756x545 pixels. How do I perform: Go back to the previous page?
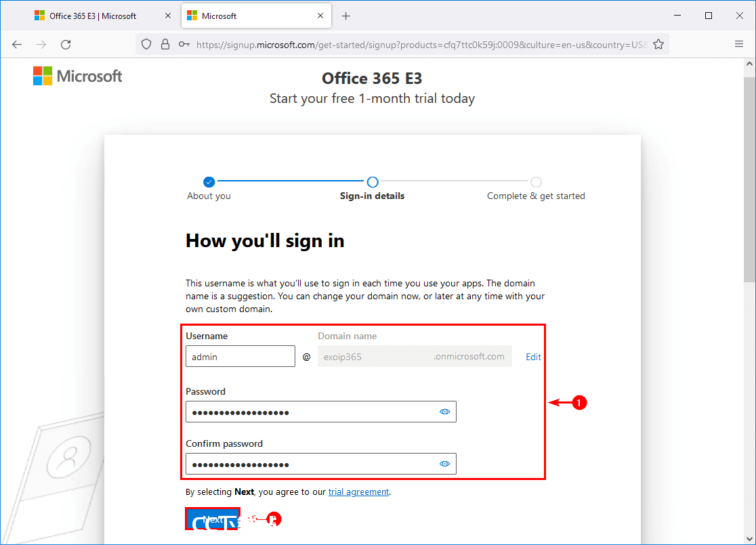pos(17,45)
